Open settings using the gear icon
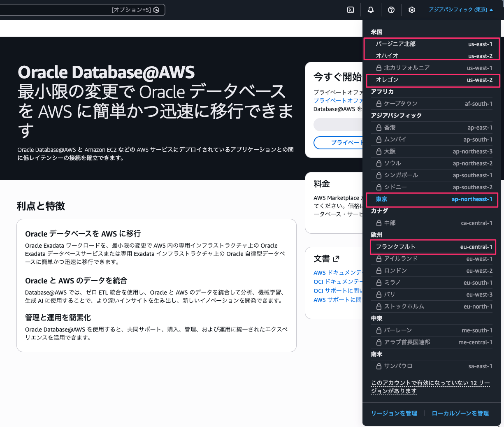This screenshot has height=427, width=504. [411, 9]
